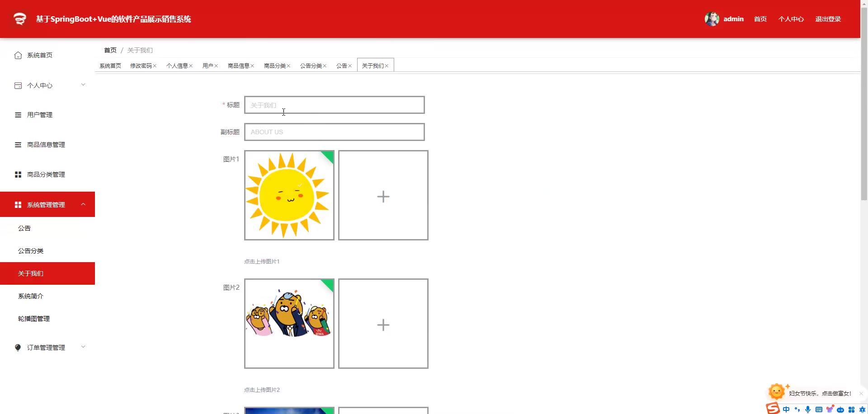Click the admin username in the header
This screenshot has width=868, height=414.
733,19
